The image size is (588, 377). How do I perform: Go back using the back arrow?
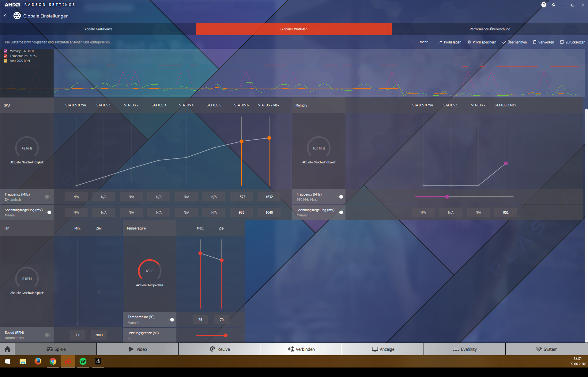(5, 16)
